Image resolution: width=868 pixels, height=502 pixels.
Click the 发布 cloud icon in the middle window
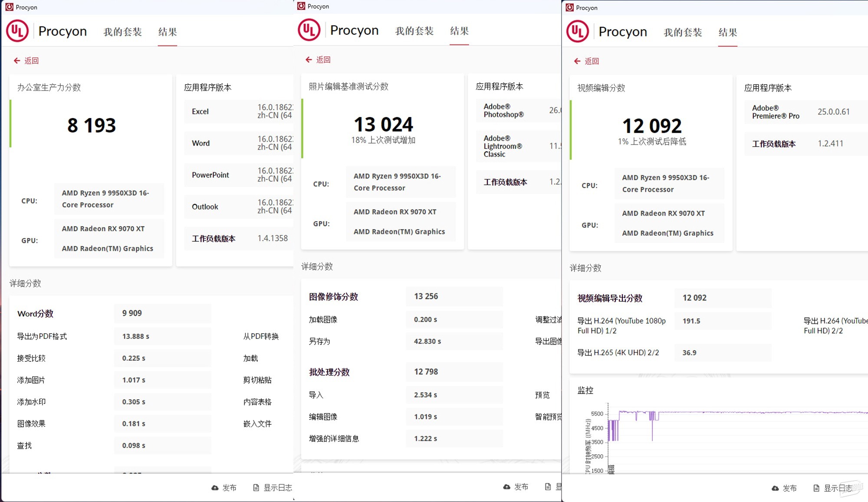tap(506, 487)
